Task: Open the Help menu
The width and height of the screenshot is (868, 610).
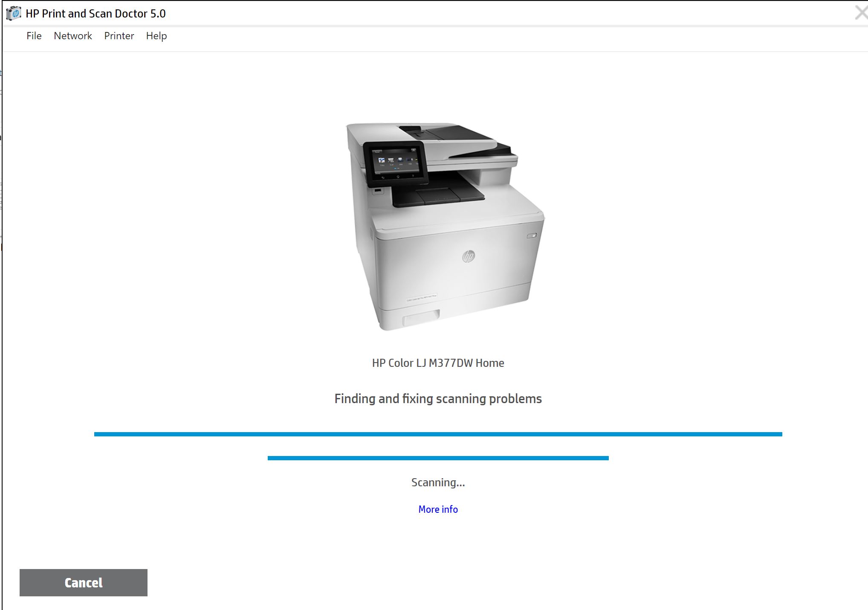Action: (156, 36)
